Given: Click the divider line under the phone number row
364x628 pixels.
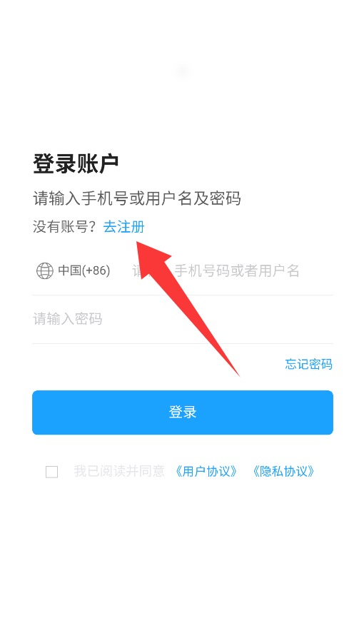Looking at the screenshot, I should (183, 295).
